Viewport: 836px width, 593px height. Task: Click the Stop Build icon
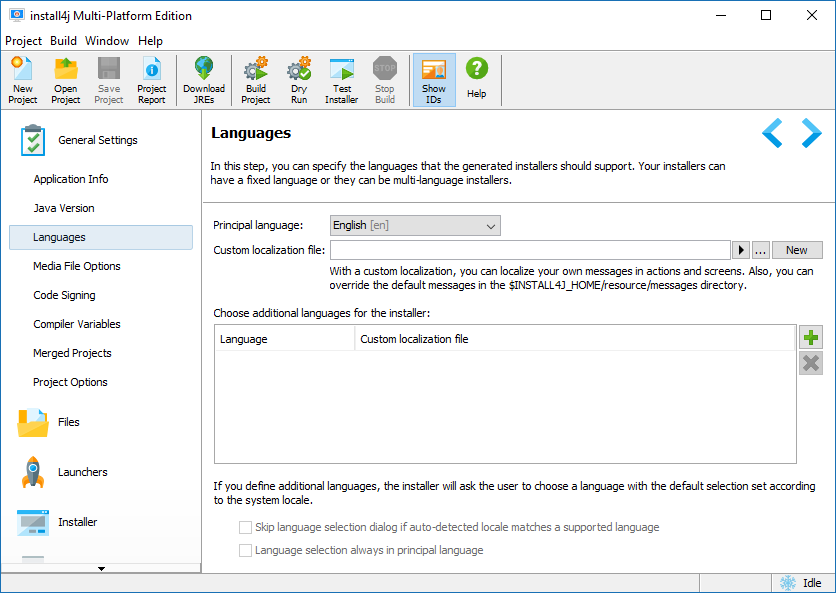pyautogui.click(x=385, y=68)
